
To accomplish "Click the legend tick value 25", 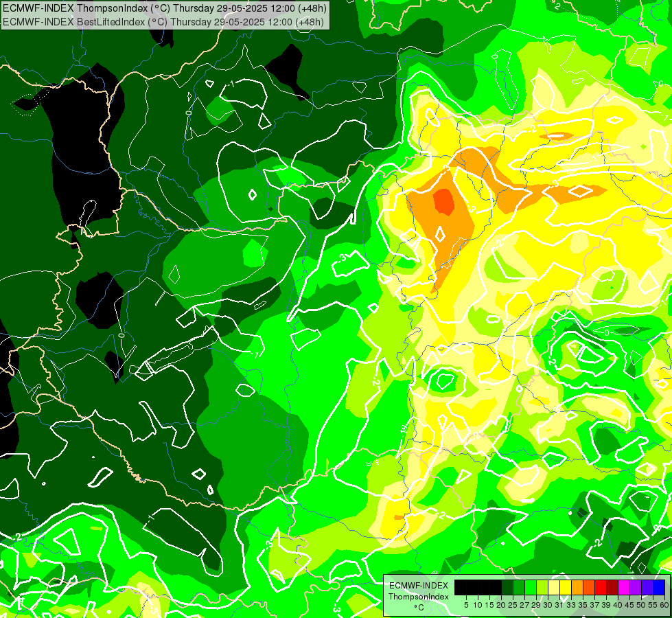I will 513,605.
